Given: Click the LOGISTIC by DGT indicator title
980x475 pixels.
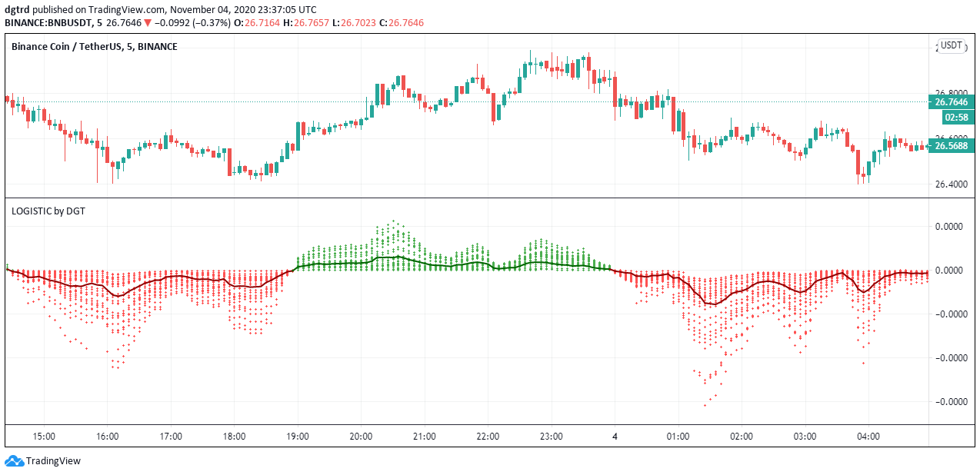Looking at the screenshot, I should [x=48, y=211].
